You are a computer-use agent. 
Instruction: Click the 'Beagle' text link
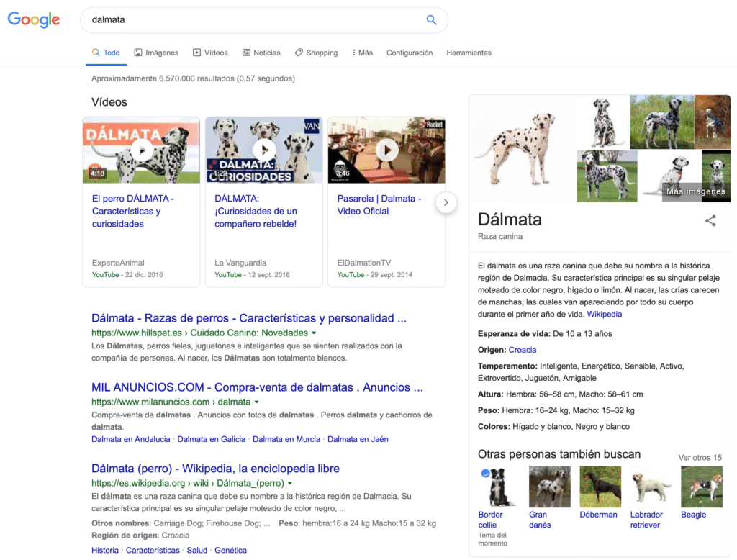(x=694, y=515)
